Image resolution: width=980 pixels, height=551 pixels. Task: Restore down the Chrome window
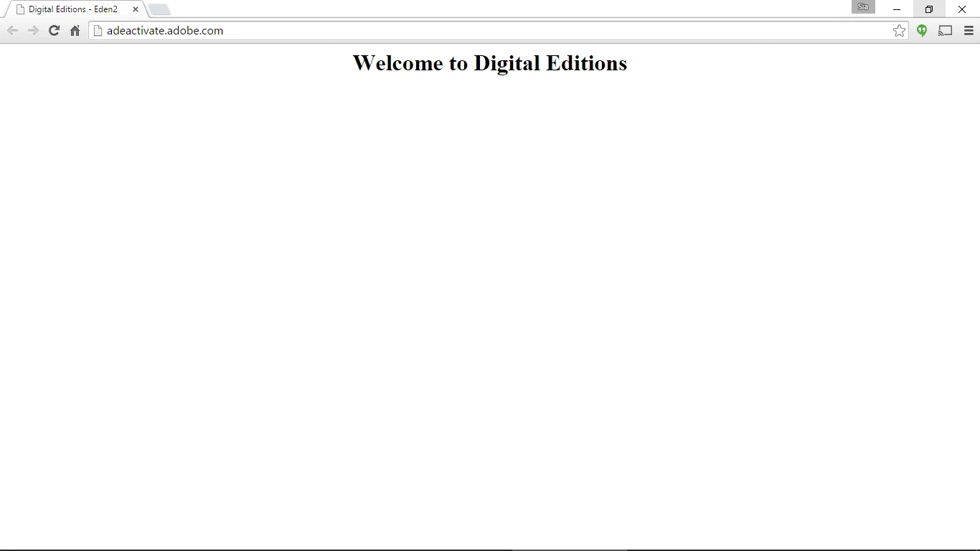[x=929, y=9]
